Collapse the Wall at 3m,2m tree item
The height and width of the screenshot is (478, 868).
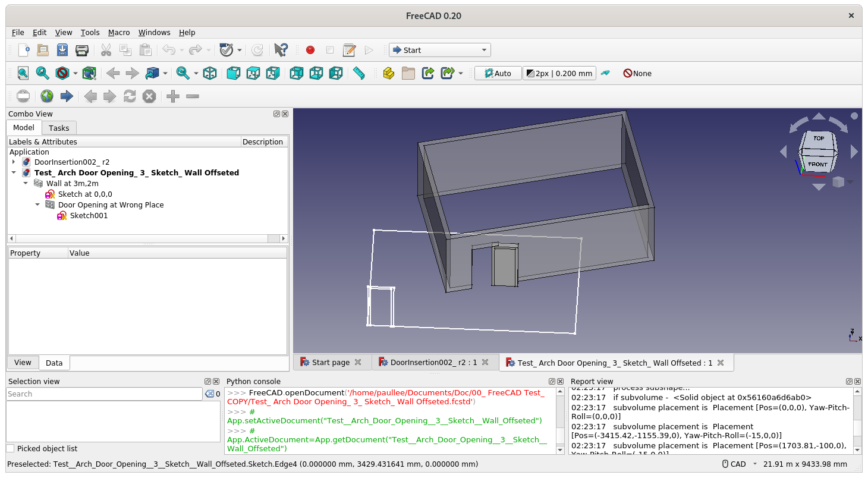pyautogui.click(x=26, y=183)
